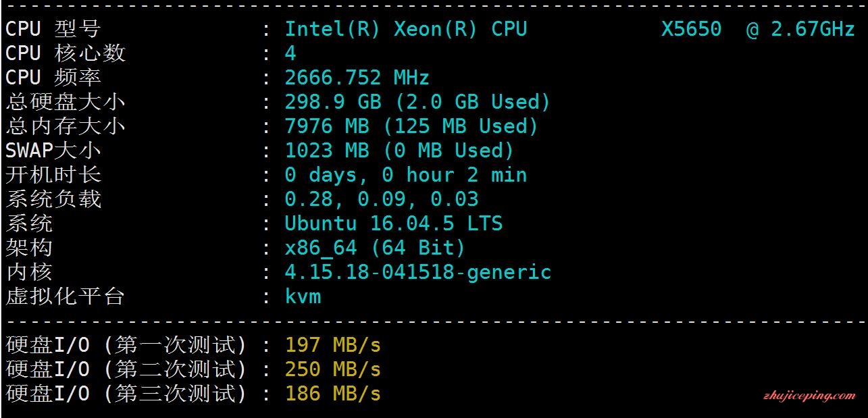Click the x86_64 (64 Bit) architecture value
Image resolution: width=868 pixels, height=418 pixels.
coord(375,248)
